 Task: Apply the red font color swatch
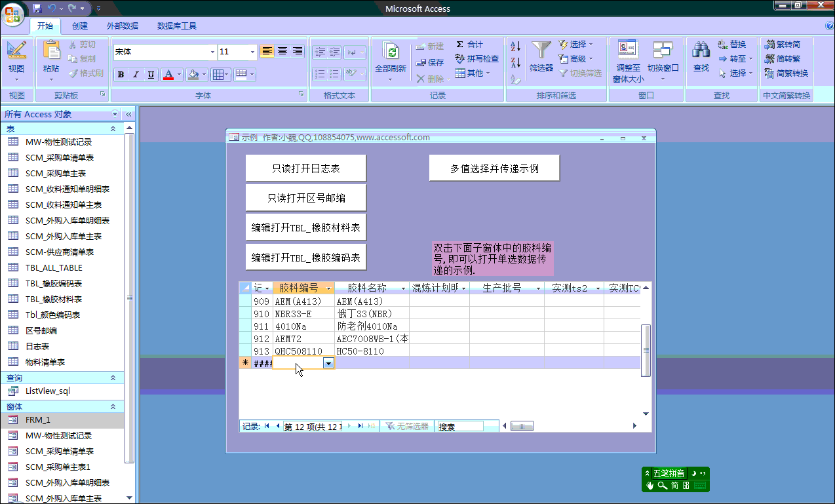pos(168,75)
